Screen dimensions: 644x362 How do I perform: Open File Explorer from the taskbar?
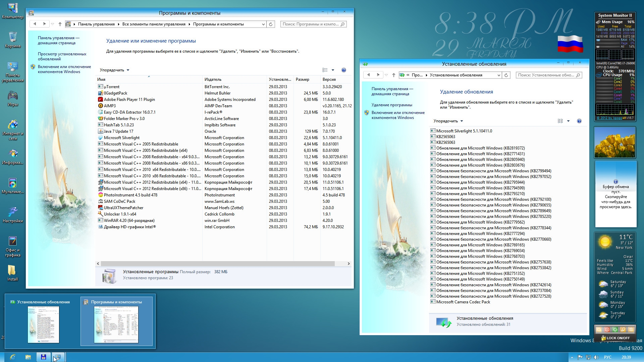(x=28, y=357)
